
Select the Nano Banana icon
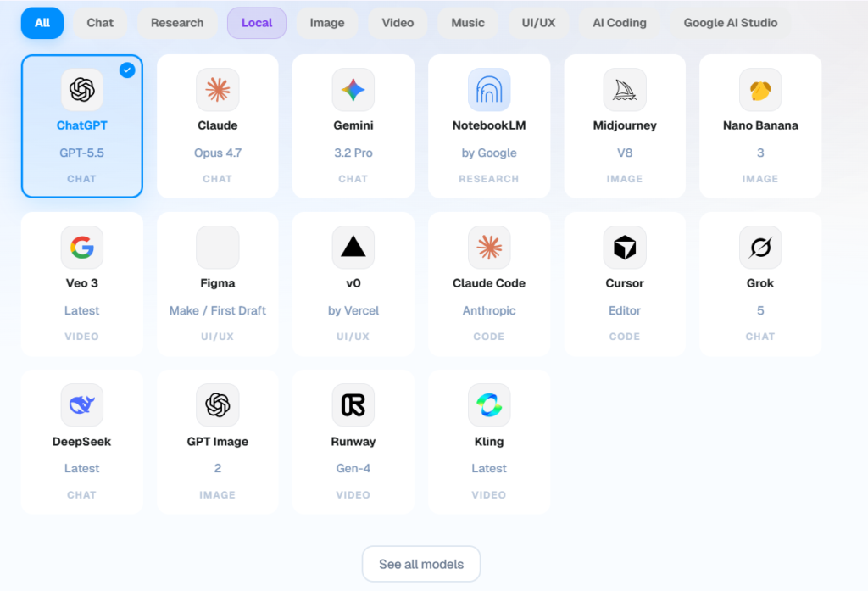click(760, 90)
